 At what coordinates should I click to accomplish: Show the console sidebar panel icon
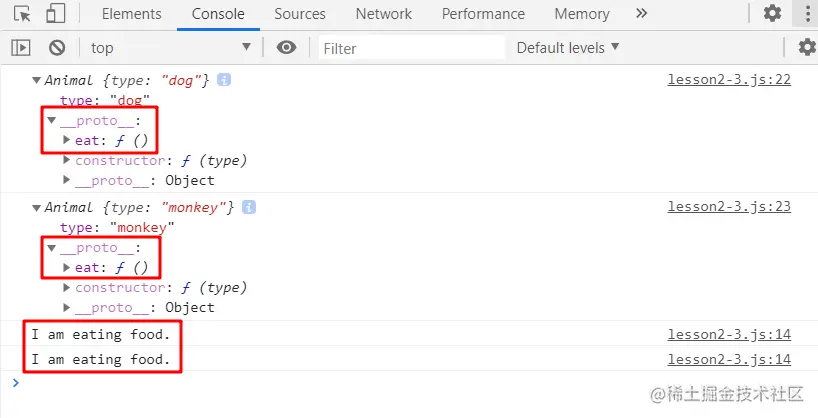click(21, 47)
